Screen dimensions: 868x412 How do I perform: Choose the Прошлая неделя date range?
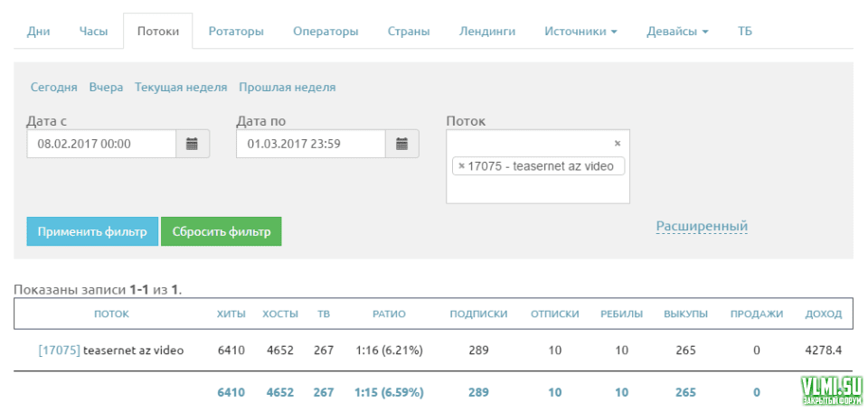pos(287,88)
